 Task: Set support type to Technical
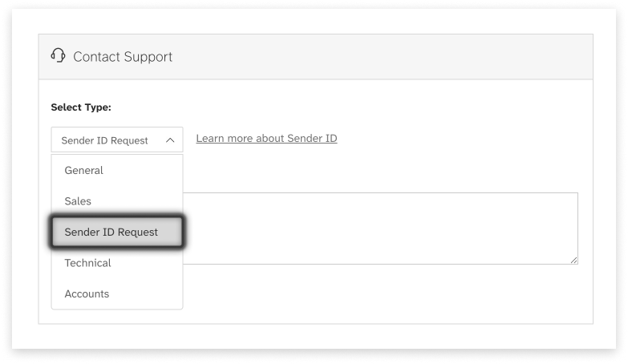(x=87, y=263)
